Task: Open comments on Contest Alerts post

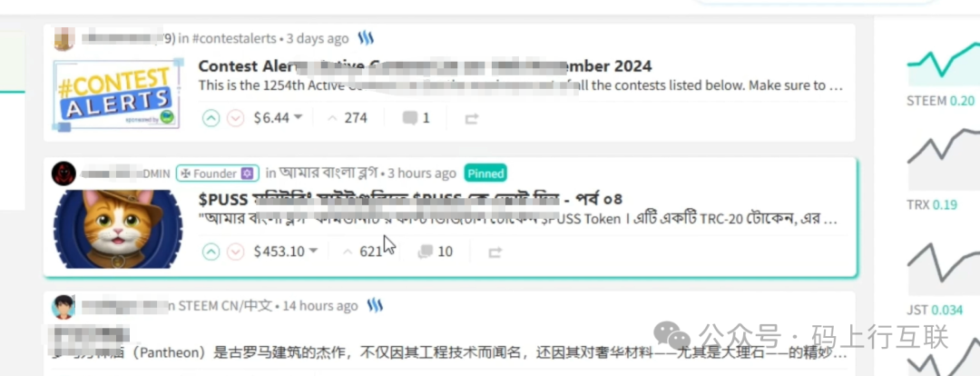Action: click(x=416, y=118)
